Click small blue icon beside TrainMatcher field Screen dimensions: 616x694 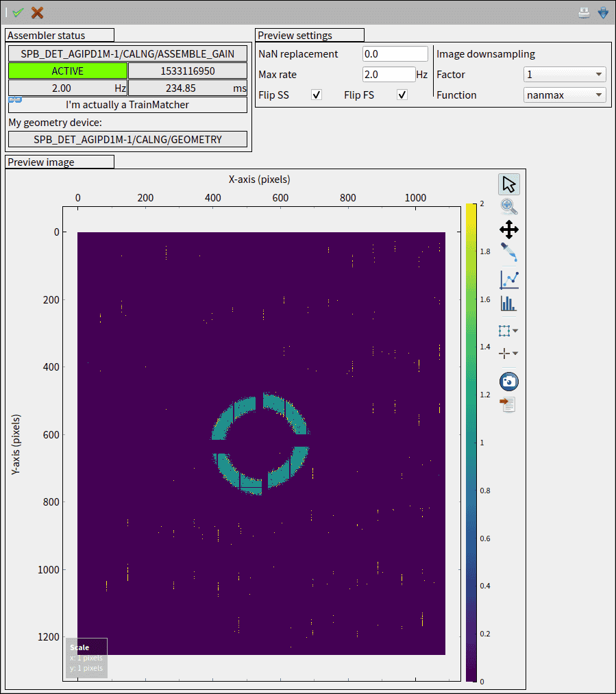15,99
